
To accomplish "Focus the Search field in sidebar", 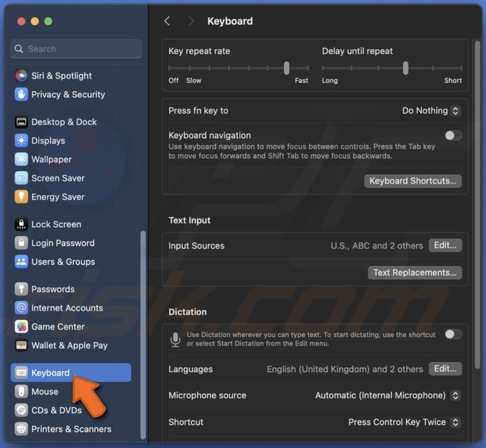I will (76, 49).
